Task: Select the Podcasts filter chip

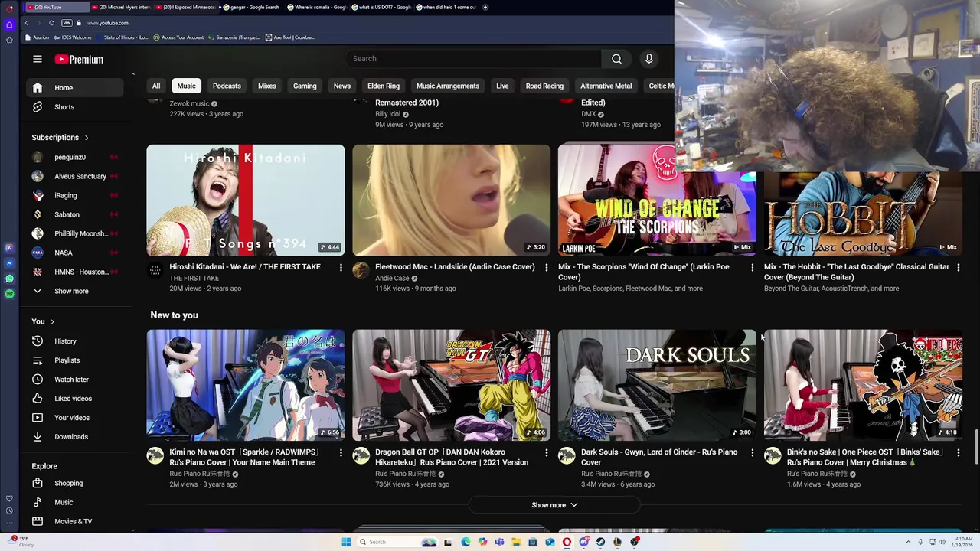Action: click(x=227, y=86)
